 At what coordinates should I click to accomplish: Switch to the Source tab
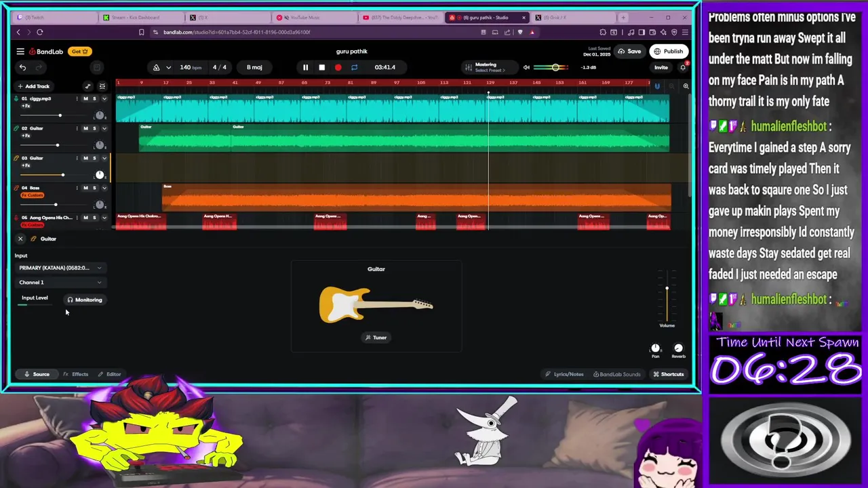(x=37, y=374)
